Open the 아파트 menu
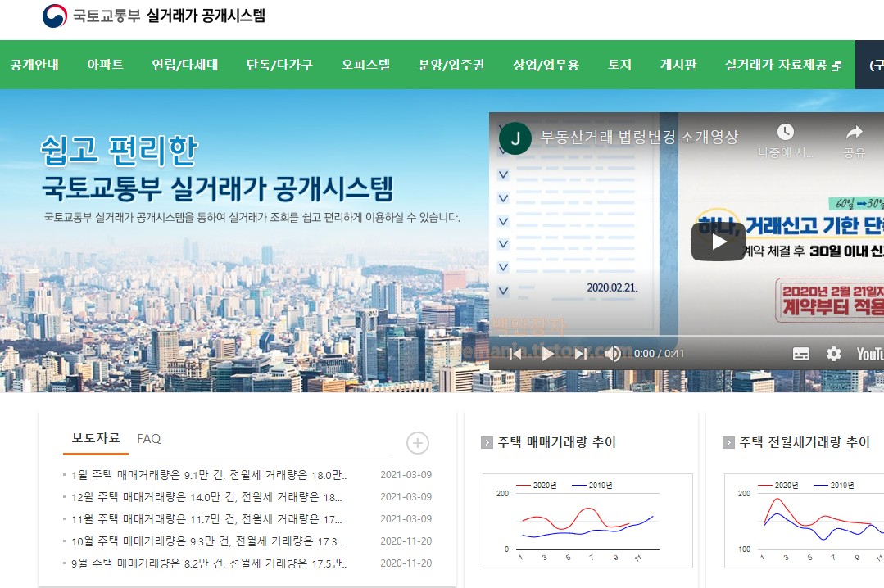 point(105,65)
